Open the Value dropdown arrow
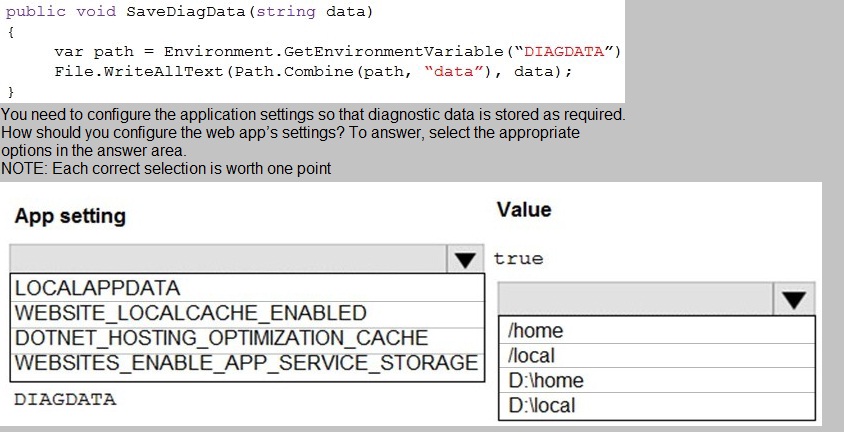This screenshot has height=432, width=844. (794, 299)
